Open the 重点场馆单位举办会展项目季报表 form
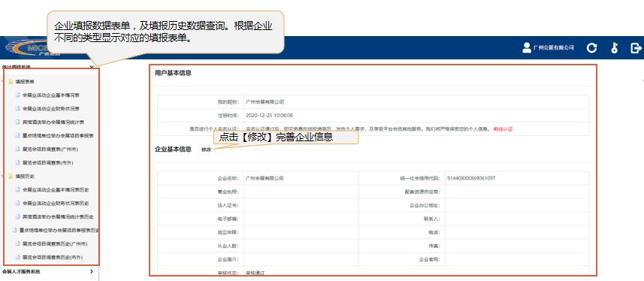 pyautogui.click(x=58, y=135)
